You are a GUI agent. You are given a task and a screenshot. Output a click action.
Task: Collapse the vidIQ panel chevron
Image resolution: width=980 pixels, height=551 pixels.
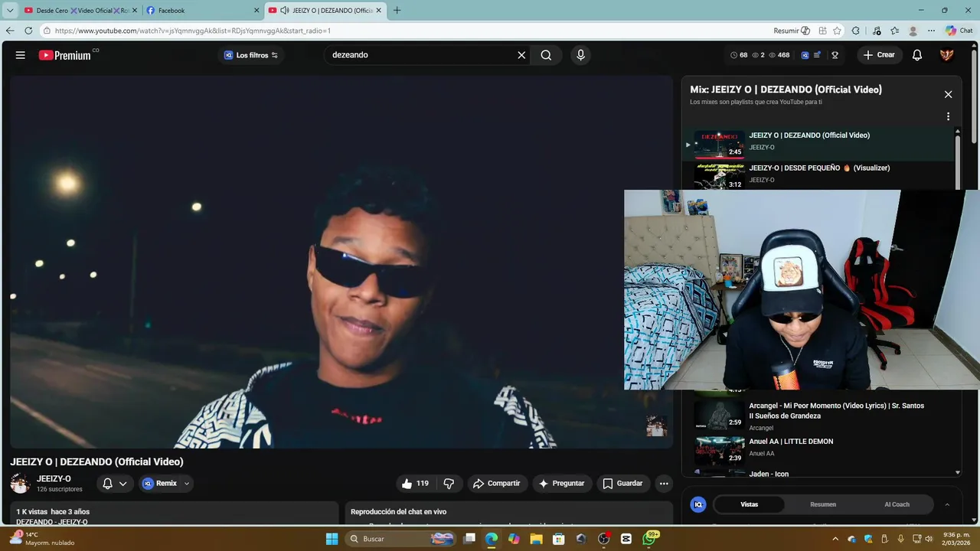[947, 504]
